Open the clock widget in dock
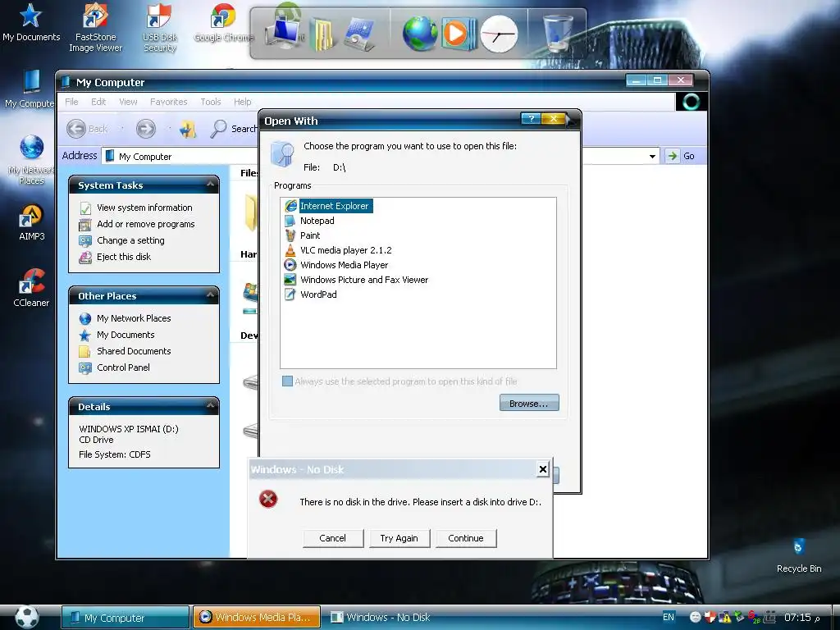The width and height of the screenshot is (840, 630). pyautogui.click(x=499, y=34)
